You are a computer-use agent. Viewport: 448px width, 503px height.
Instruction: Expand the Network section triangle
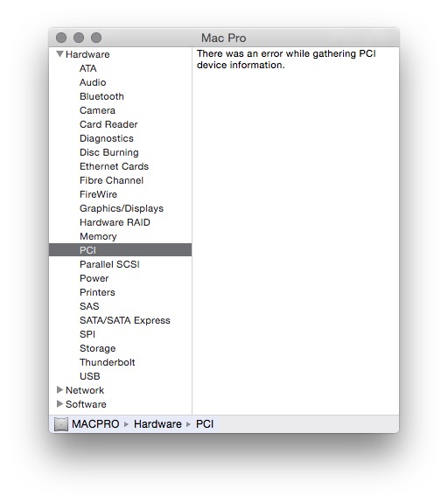click(59, 390)
